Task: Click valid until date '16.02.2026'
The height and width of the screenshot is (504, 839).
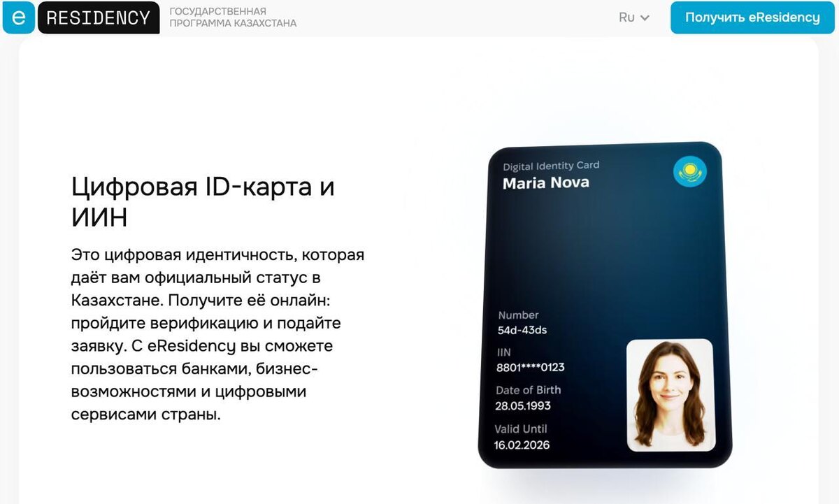Action: (522, 445)
